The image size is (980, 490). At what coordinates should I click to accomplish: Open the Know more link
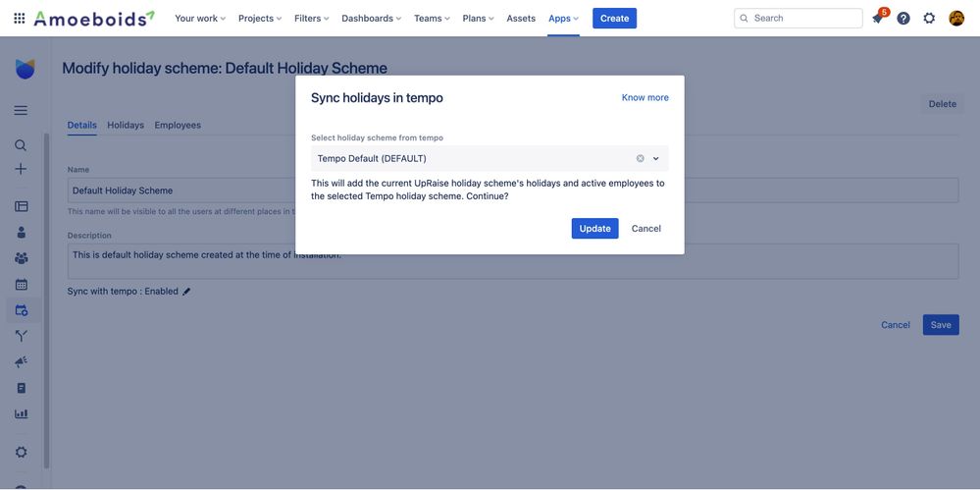[x=645, y=97]
